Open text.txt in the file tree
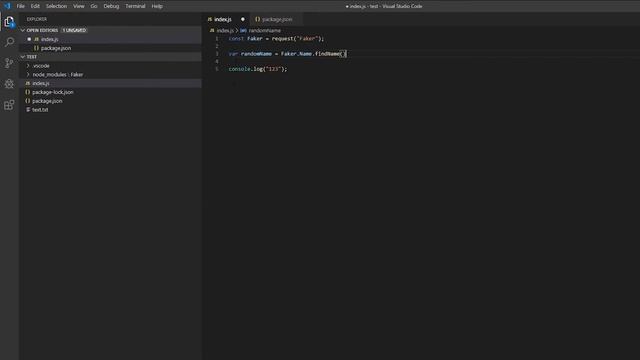Viewport: 640px width, 360px height. [110, 110]
